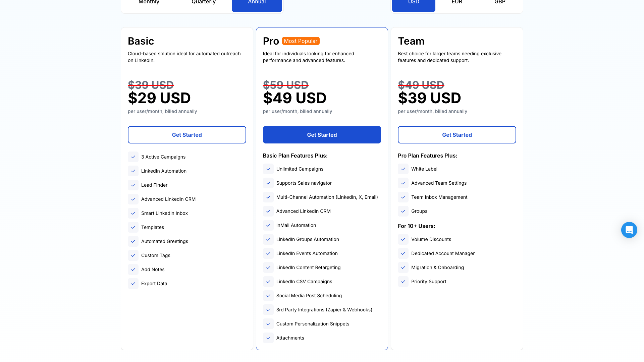644x362 pixels.
Task: Select EUR currency
Action: (x=457, y=3)
